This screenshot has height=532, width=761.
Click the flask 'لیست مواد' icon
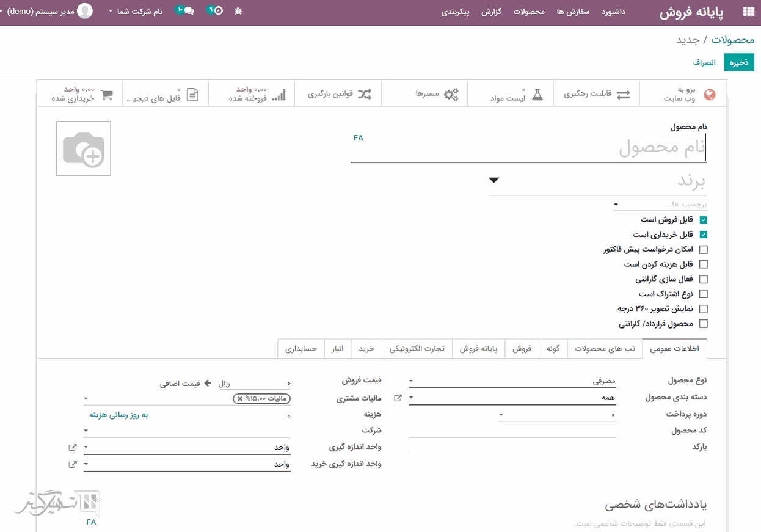pyautogui.click(x=537, y=95)
